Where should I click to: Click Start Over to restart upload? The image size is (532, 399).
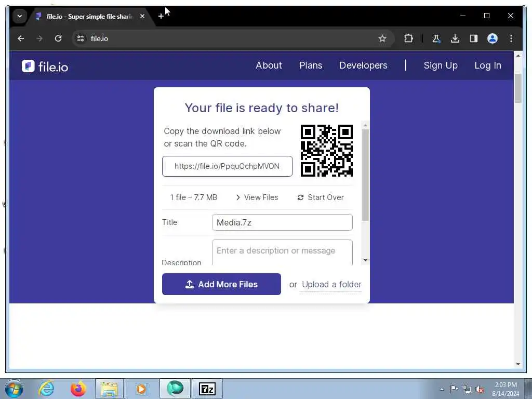[x=321, y=197]
